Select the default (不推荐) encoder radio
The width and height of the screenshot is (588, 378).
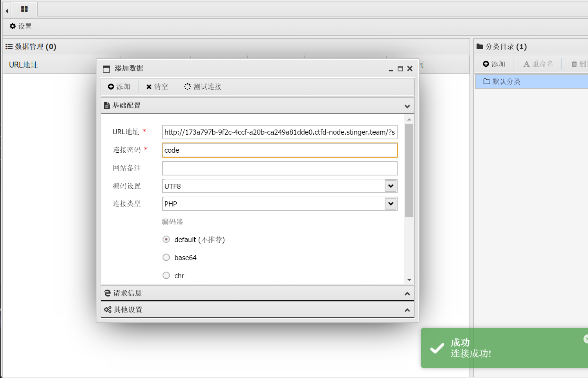point(166,239)
